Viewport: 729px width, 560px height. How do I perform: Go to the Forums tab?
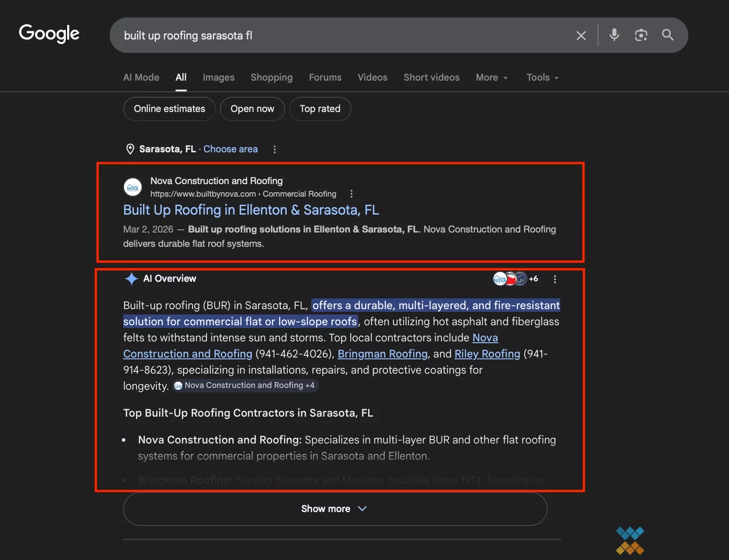(325, 78)
